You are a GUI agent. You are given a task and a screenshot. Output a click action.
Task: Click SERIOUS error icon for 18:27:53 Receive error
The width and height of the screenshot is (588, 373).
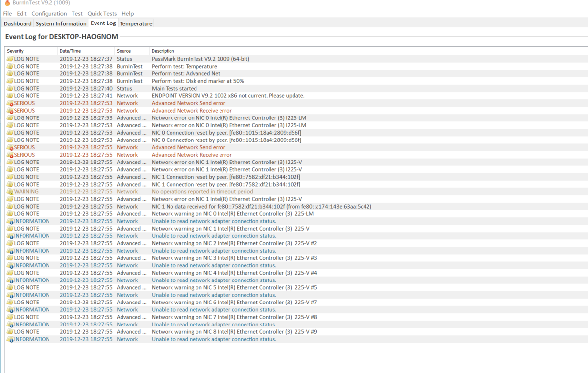[x=10, y=111]
